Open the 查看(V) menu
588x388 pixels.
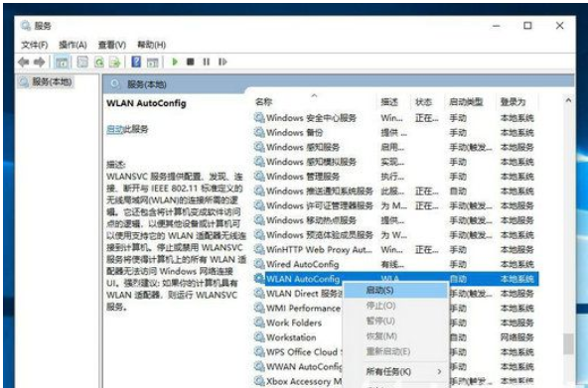point(112,45)
